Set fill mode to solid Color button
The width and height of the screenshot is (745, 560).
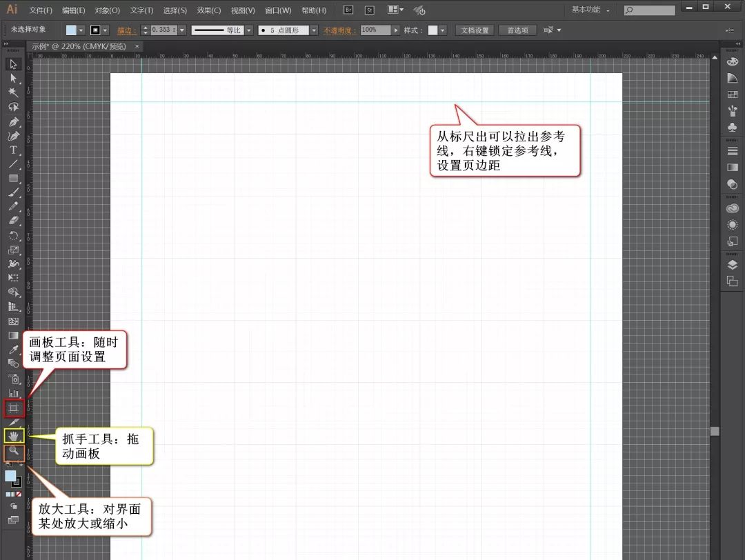coord(8,494)
